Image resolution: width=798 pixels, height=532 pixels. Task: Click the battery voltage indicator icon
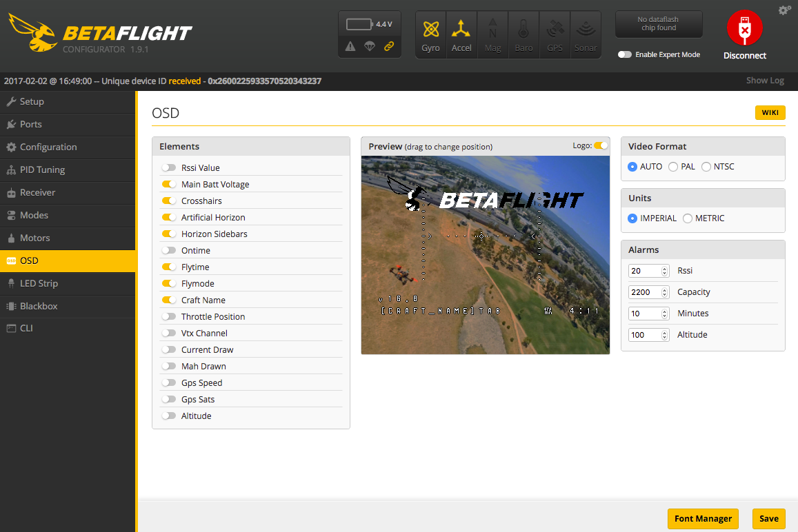click(359, 24)
